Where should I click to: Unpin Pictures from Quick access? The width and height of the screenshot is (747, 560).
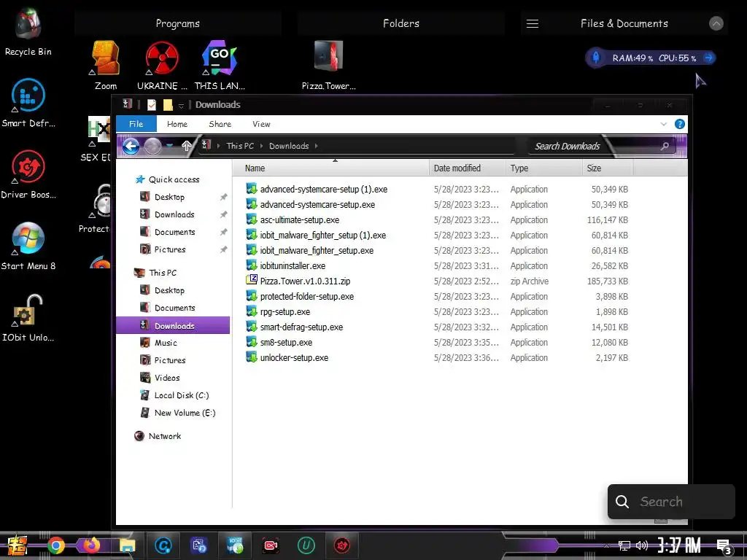pyautogui.click(x=223, y=249)
